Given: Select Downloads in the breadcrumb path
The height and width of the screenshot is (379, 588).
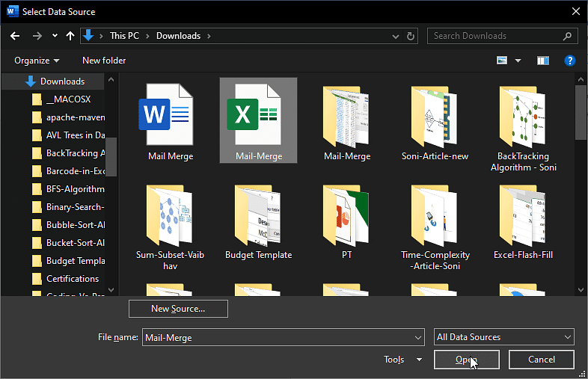Looking at the screenshot, I should pos(179,36).
